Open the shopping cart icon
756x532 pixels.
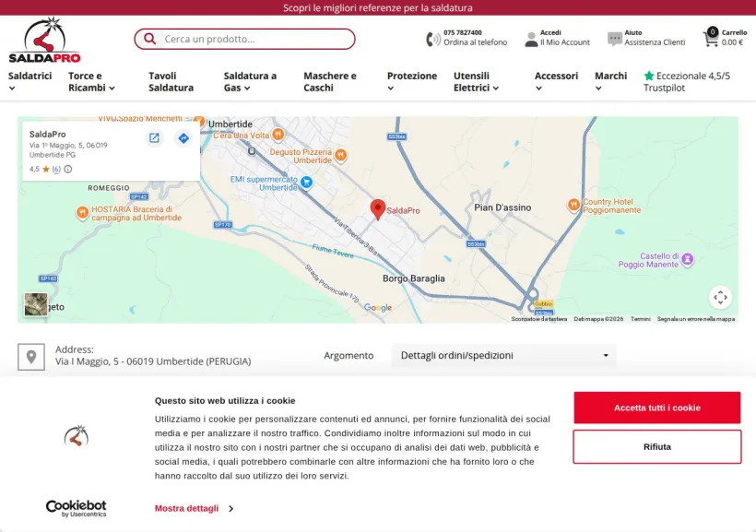click(x=711, y=38)
